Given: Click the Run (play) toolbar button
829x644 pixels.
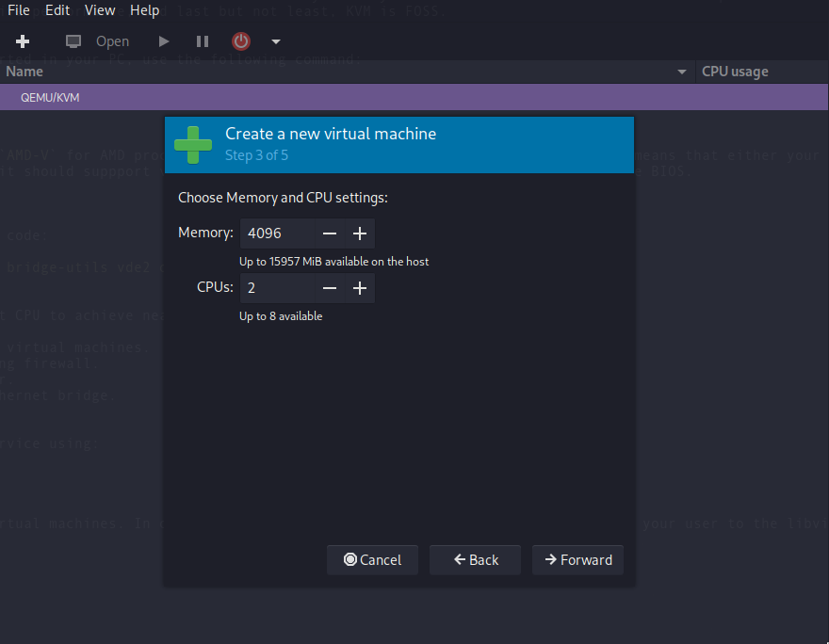Looking at the screenshot, I should (164, 41).
